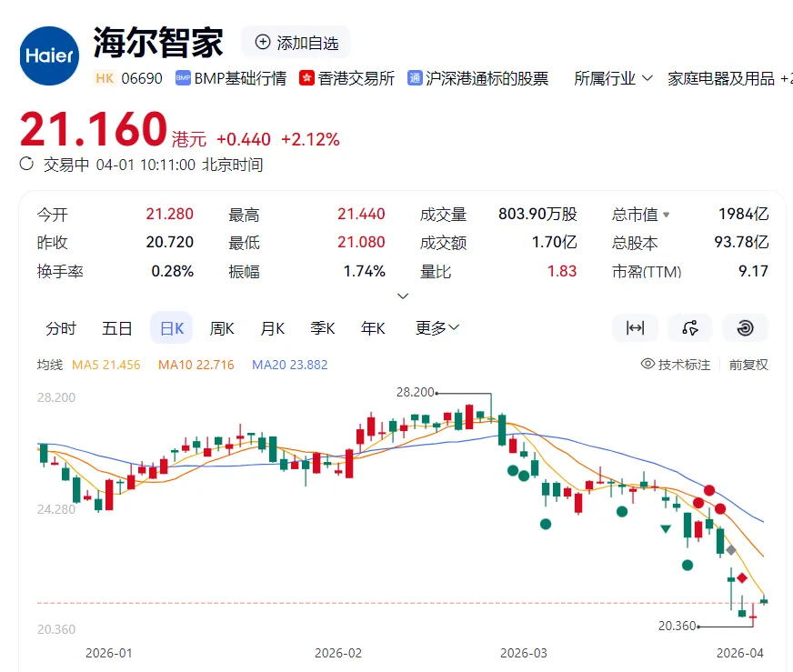Viewport: 793px width, 672px height.
Task: Click the 今开 value 21.280
Action: point(169,214)
